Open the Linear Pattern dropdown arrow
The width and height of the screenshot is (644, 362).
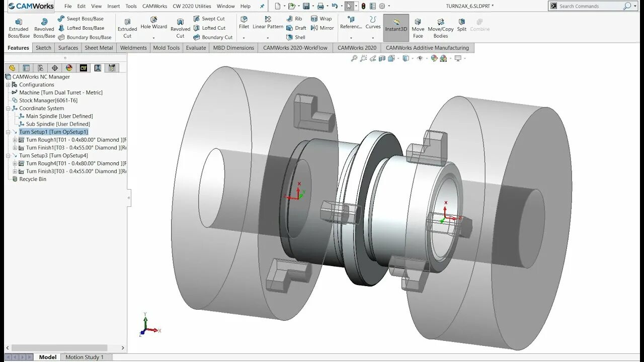[x=268, y=38]
